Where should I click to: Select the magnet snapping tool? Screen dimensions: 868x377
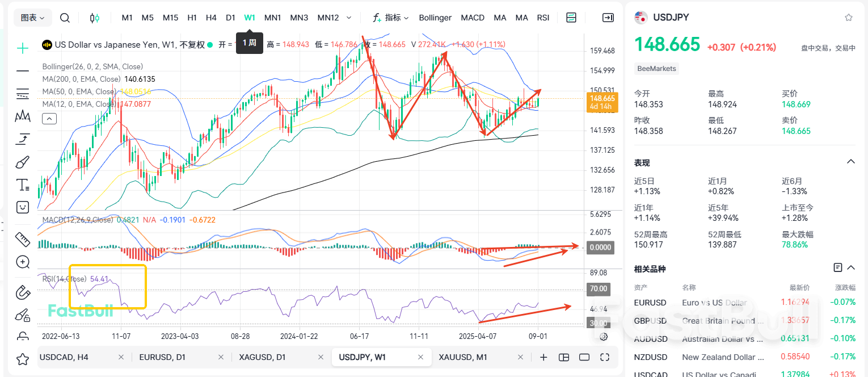[23, 292]
